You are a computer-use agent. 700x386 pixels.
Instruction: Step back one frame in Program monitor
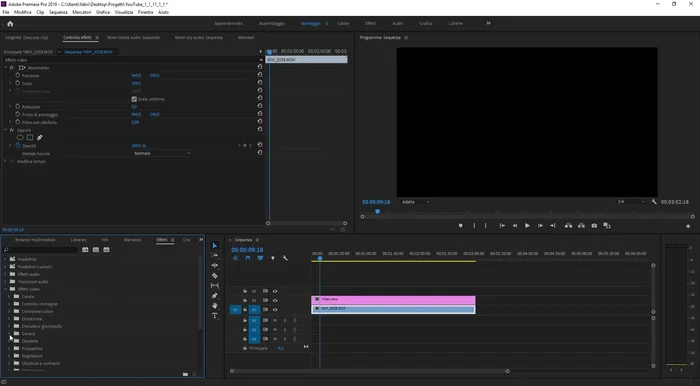[515, 226]
